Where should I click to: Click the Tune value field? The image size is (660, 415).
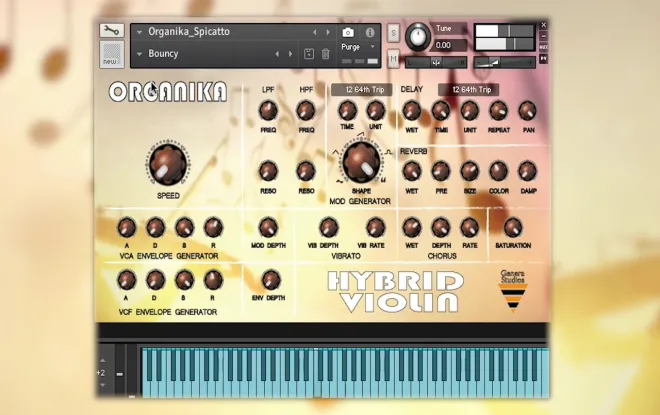(450, 45)
